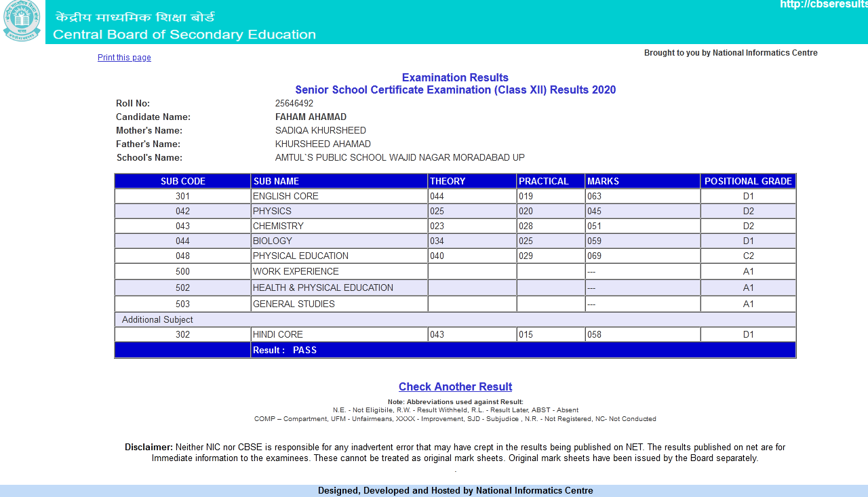
Task: Click sub code 302
Action: pos(183,334)
